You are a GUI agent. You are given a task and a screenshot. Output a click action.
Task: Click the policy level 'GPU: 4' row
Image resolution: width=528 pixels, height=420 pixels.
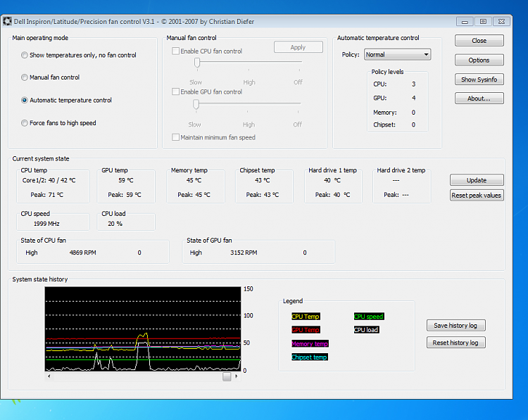[394, 98]
